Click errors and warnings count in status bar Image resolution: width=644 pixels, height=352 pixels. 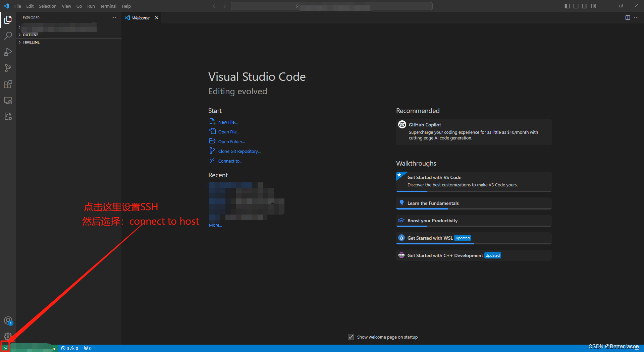click(70, 348)
